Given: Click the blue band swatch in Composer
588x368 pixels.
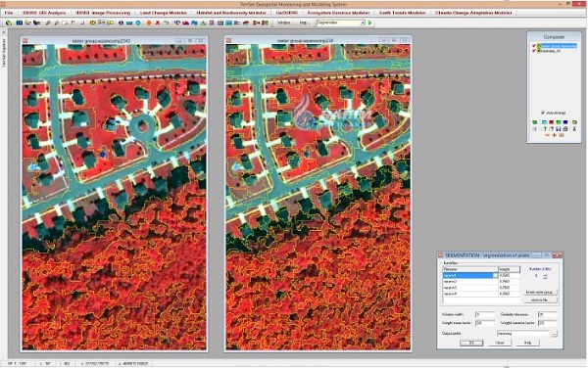Looking at the screenshot, I should 565,122.
